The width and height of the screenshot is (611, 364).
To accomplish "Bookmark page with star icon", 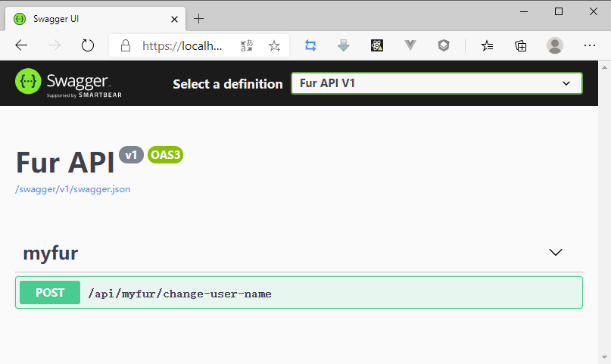I will point(274,45).
